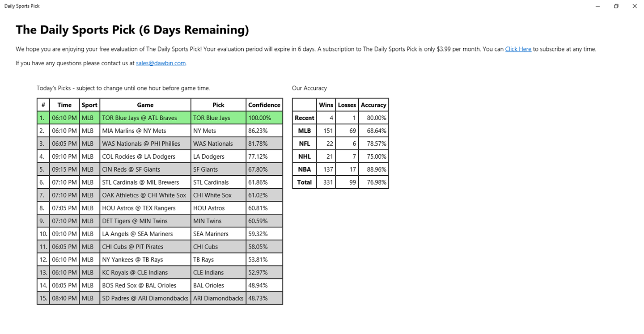Viewport: 644px width, 334px height.
Task: Click the Total accuracy 76.98% cell
Action: [x=373, y=182]
